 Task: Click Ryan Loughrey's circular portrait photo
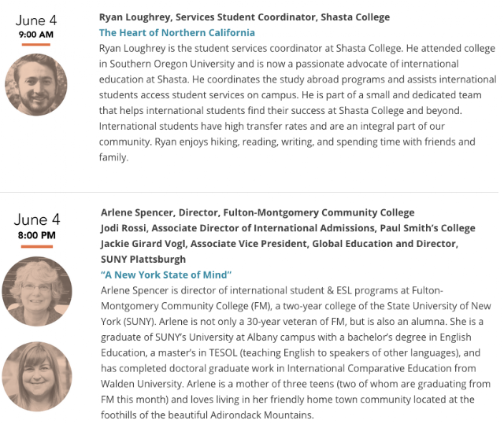36,85
